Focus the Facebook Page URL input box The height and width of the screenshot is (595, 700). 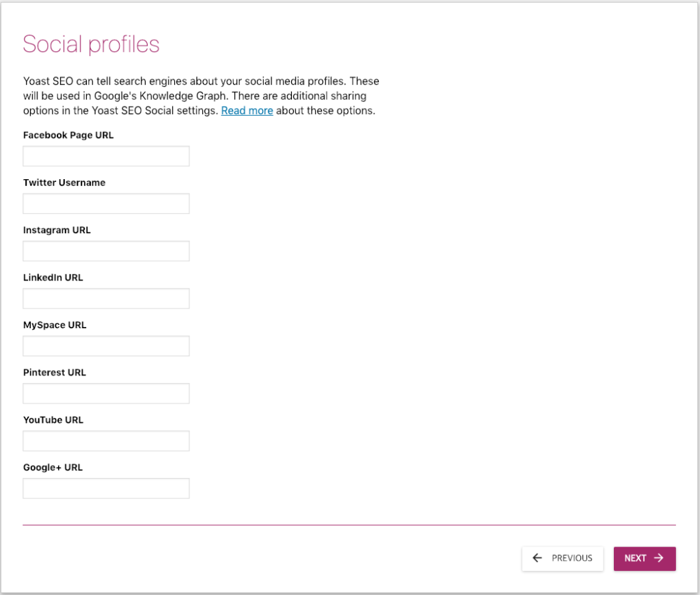point(106,156)
